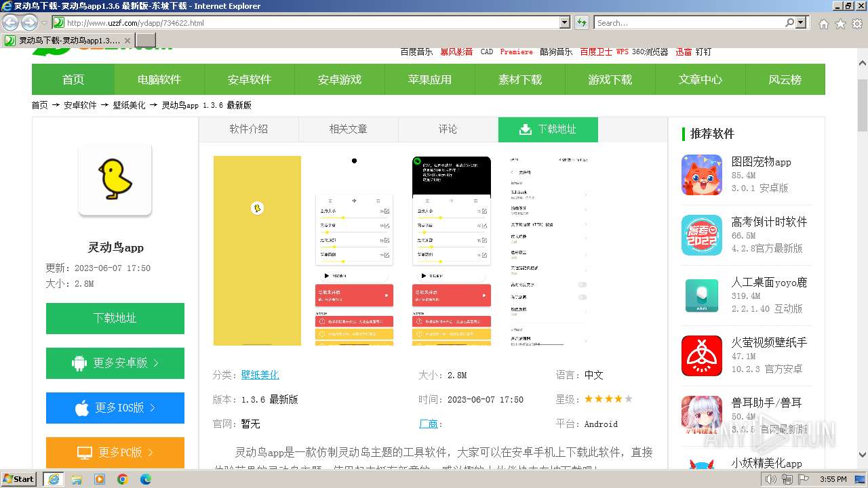The height and width of the screenshot is (488, 868).
Task: Select the green 下载地址 tab
Action: coord(548,129)
